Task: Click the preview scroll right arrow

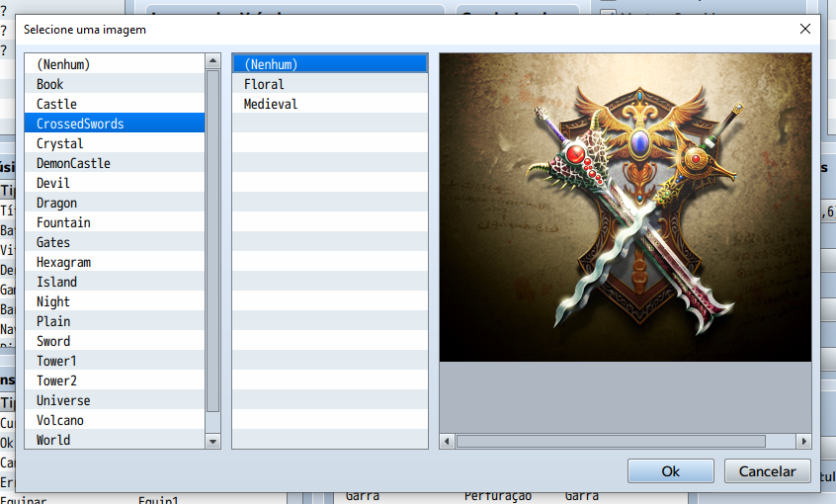Action: pyautogui.click(x=804, y=441)
